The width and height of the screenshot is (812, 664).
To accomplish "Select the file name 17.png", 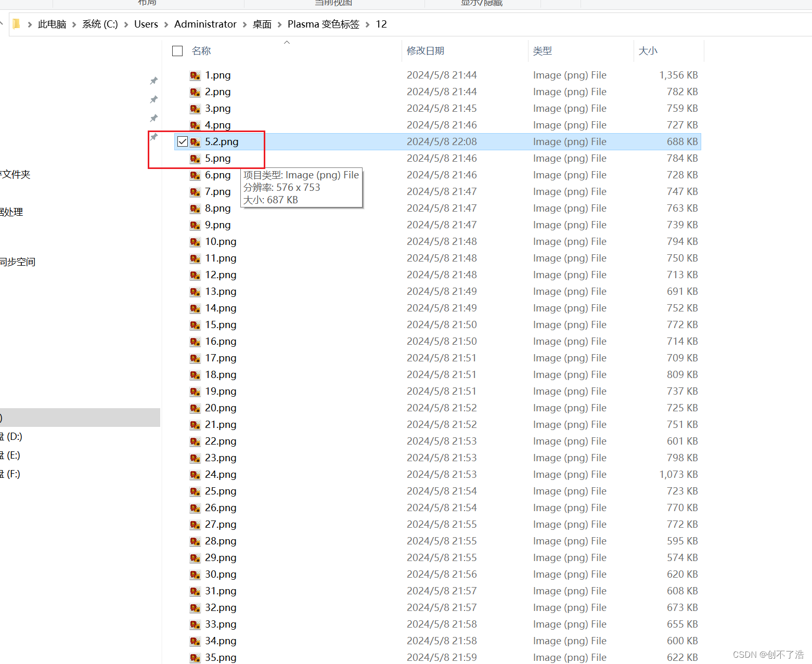I will [221, 358].
